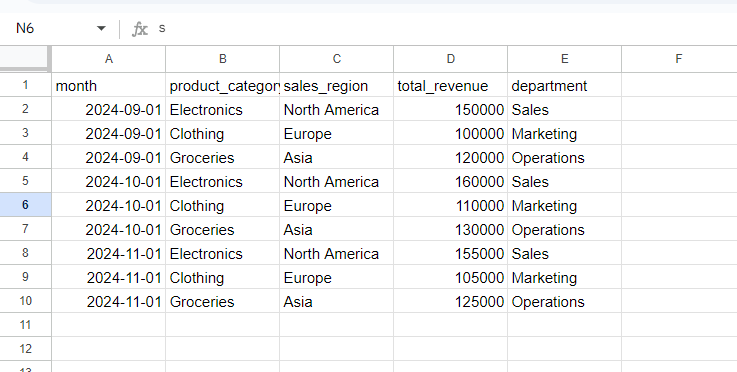Click Electronics in row 5

click(222, 182)
